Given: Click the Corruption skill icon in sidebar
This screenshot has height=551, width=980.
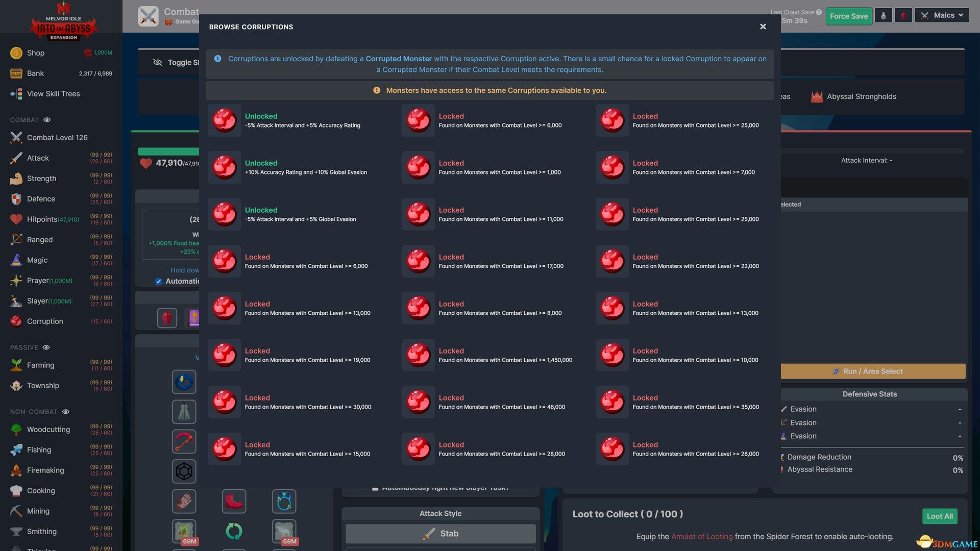Looking at the screenshot, I should pos(15,321).
